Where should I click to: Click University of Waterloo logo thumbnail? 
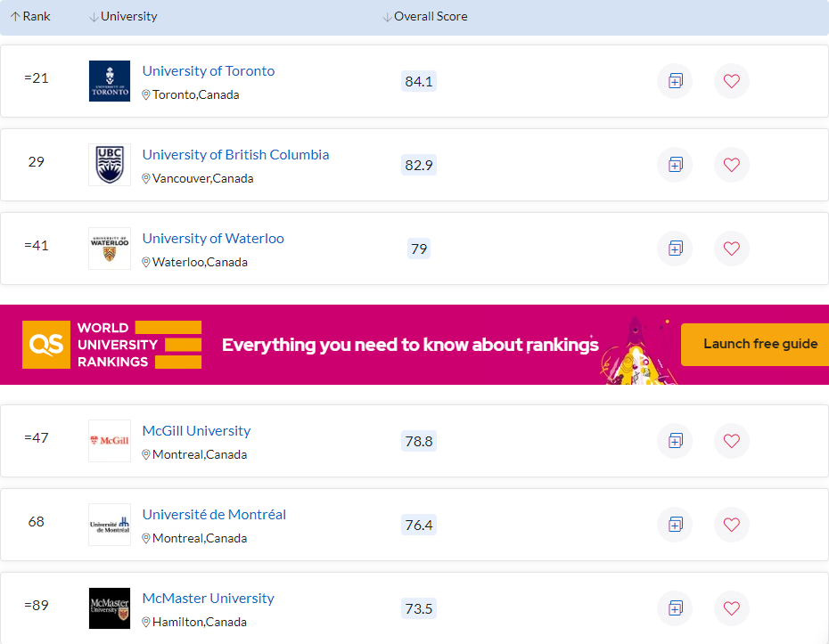click(110, 249)
